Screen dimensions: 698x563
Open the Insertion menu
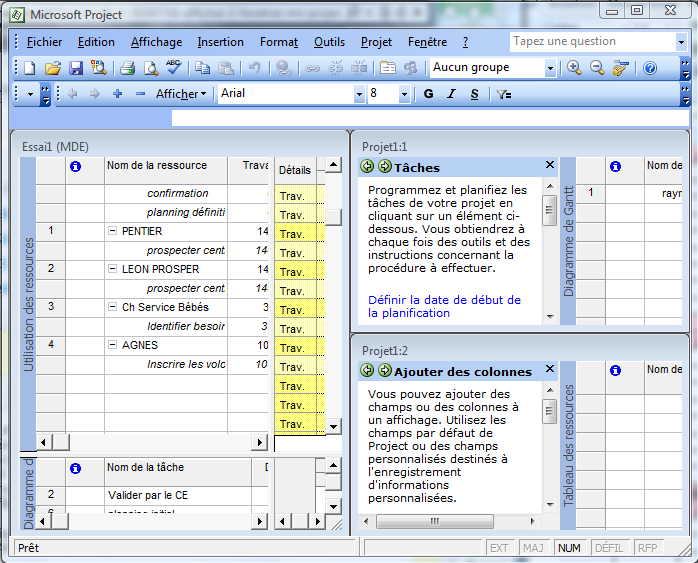(x=220, y=42)
